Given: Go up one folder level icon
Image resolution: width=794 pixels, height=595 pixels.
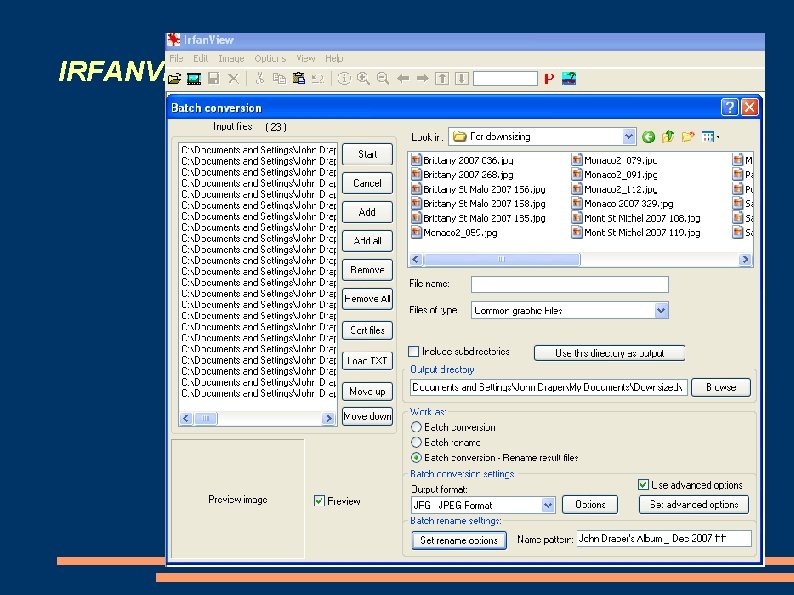Looking at the screenshot, I should pyautogui.click(x=668, y=137).
